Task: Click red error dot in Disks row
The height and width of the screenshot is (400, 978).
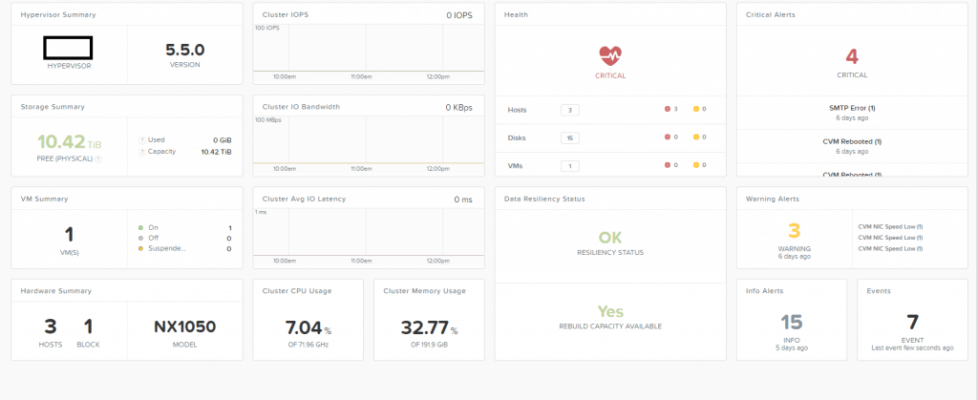Action: (x=667, y=137)
